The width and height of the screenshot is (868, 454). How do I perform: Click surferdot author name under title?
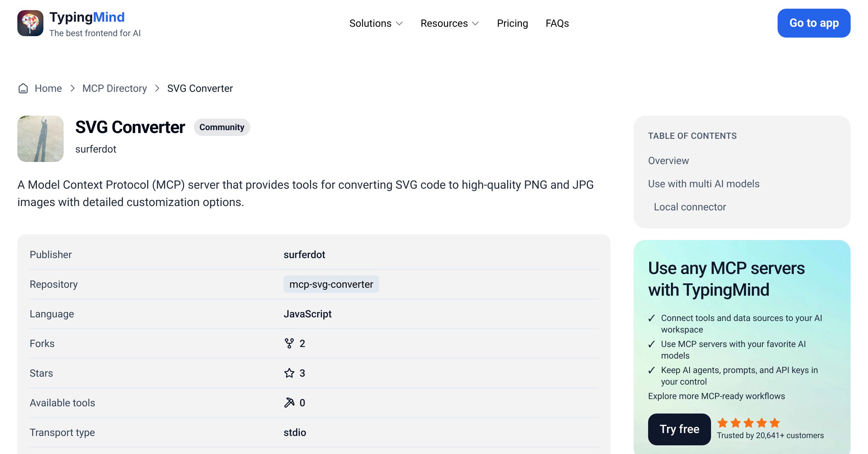[x=96, y=149]
